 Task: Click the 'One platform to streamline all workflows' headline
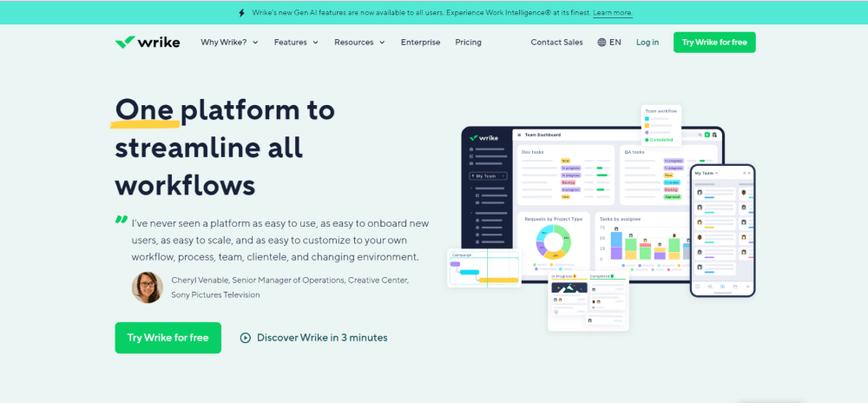226,148
